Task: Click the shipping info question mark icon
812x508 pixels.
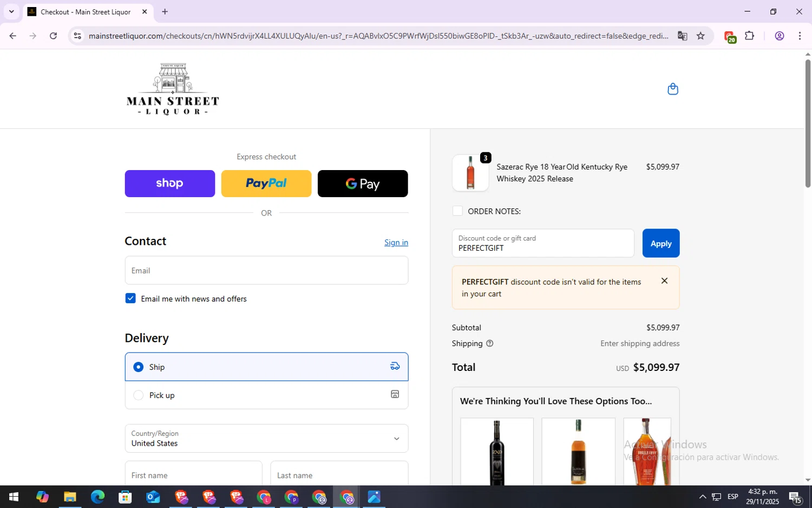Action: (x=490, y=343)
